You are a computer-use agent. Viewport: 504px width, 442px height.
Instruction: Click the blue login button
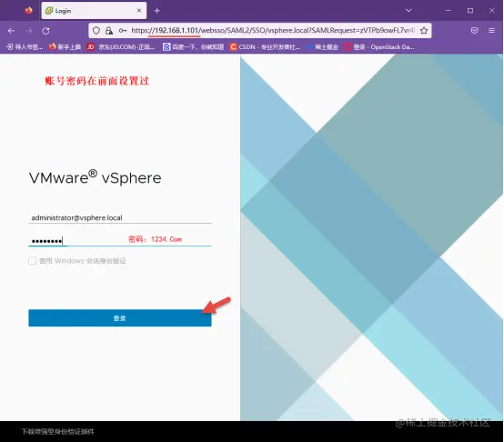[120, 318]
